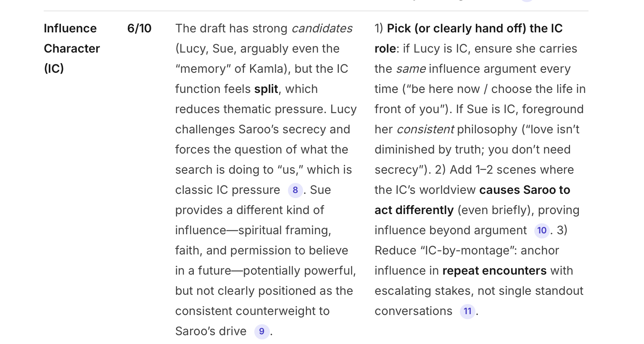Click citation badge 10 after 'beyond argument'

point(541,230)
